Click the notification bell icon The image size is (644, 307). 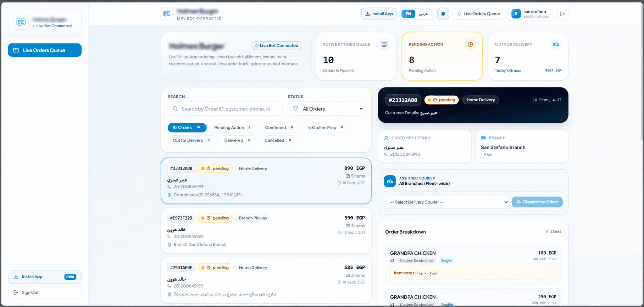click(x=443, y=14)
